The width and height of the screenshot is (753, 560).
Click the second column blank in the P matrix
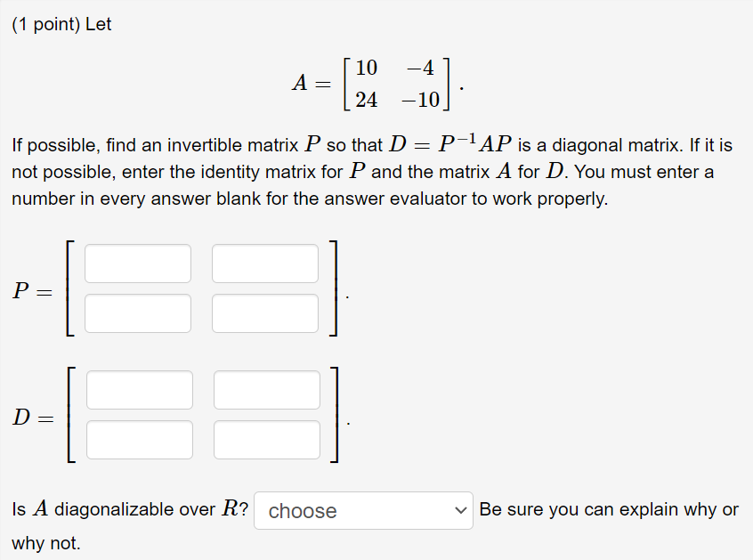pos(265,263)
